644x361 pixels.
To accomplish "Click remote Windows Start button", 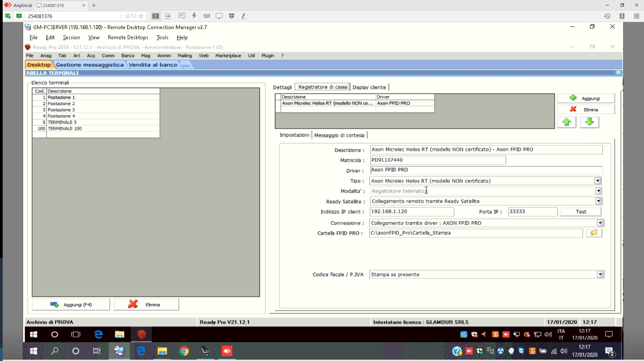I will coord(33,334).
